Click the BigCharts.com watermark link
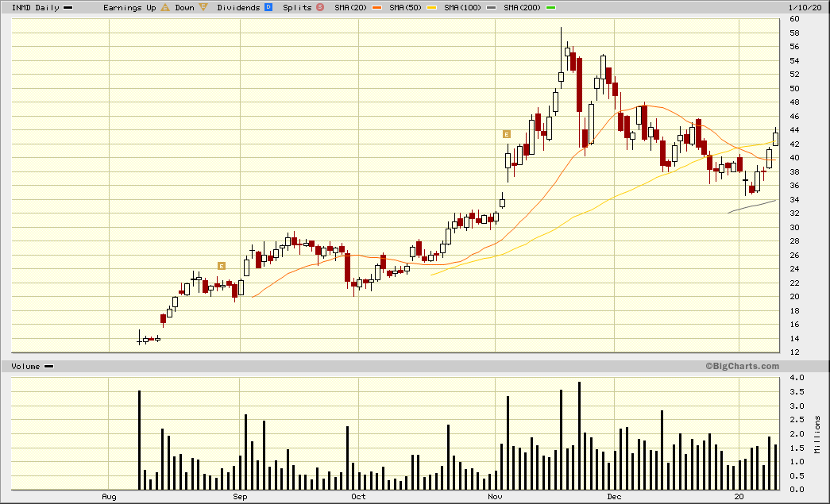Screen dimensions: 830x504 (x=741, y=366)
